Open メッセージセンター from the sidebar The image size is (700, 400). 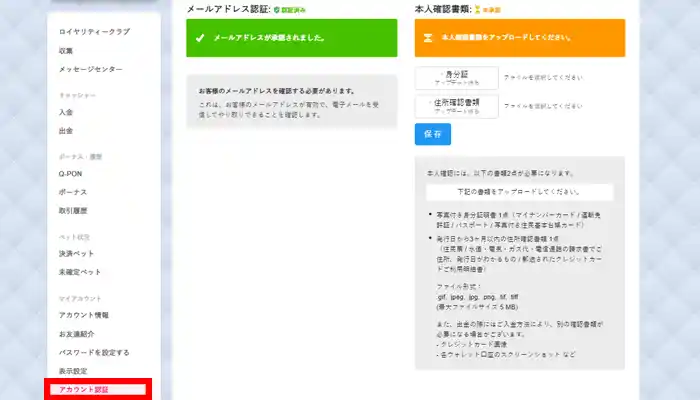[x=90, y=69]
